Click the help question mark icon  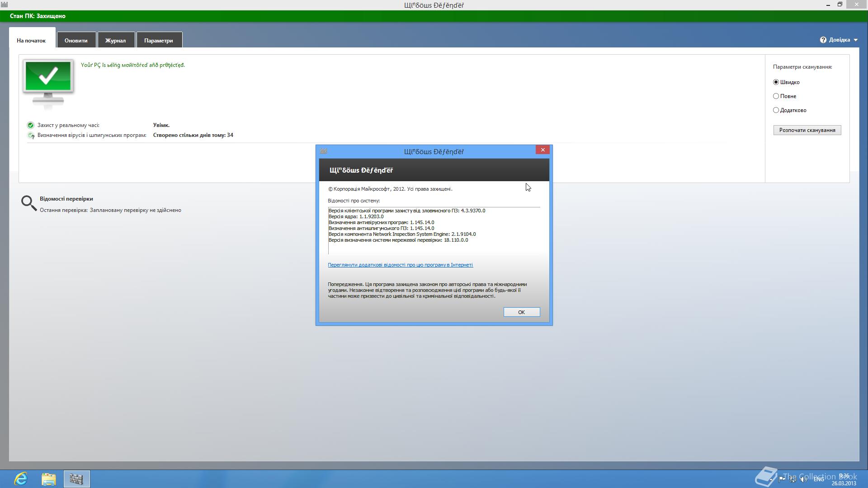[823, 40]
